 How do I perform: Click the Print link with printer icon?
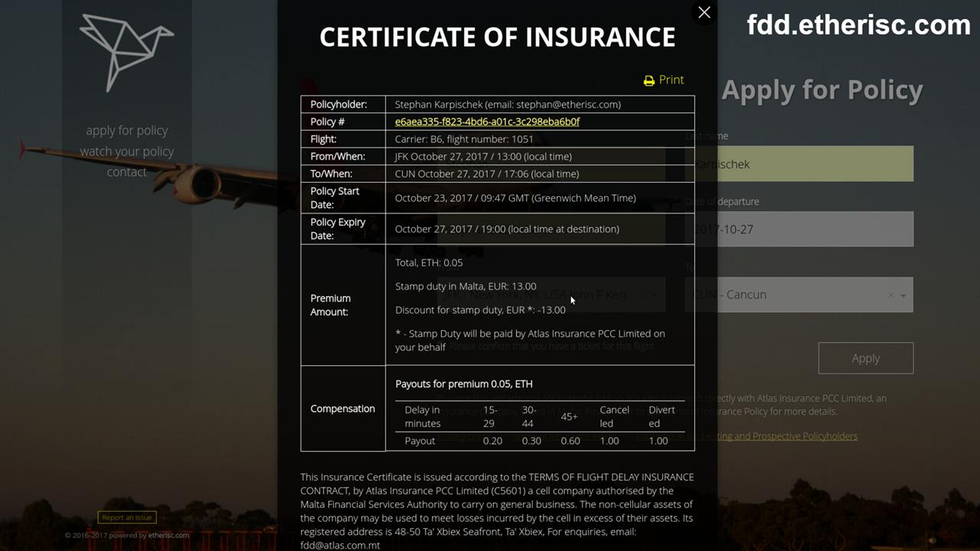(x=664, y=80)
